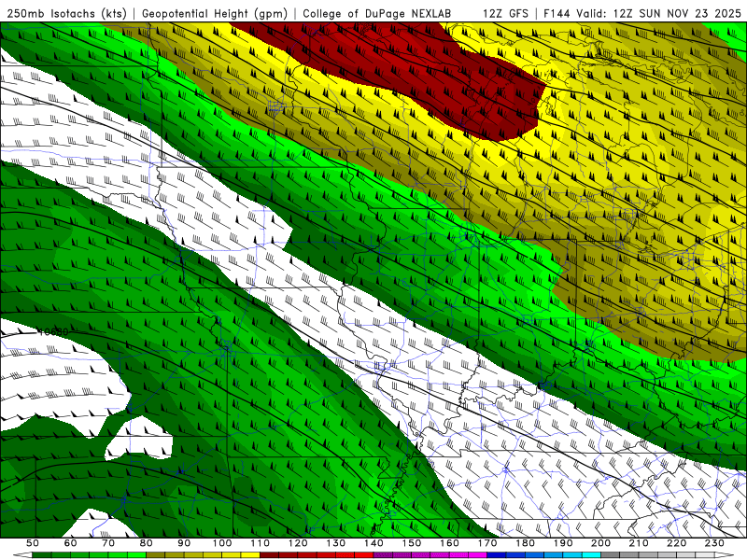The width and height of the screenshot is (747, 560).
Task: Click the bright red legend swatch left of 140
Action: (x=363, y=555)
